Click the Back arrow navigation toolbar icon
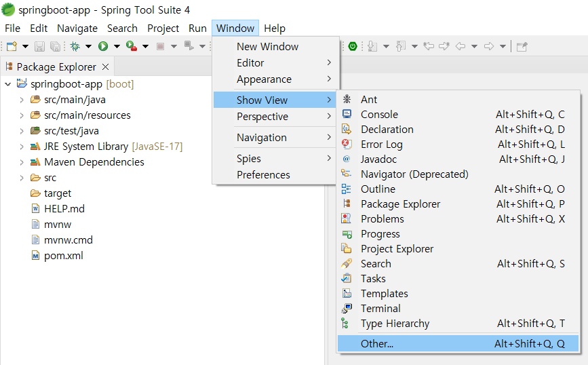The image size is (588, 365). [x=460, y=46]
